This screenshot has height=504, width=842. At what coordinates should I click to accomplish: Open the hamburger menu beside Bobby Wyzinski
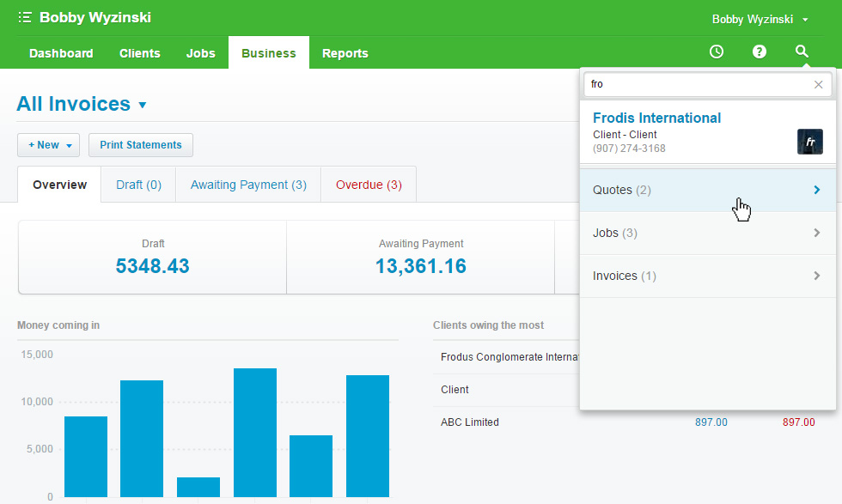(24, 16)
